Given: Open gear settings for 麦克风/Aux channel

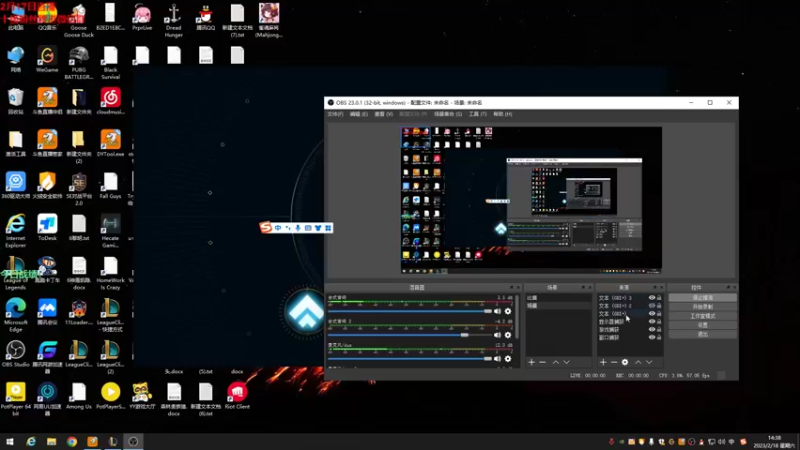Looking at the screenshot, I should (508, 359).
